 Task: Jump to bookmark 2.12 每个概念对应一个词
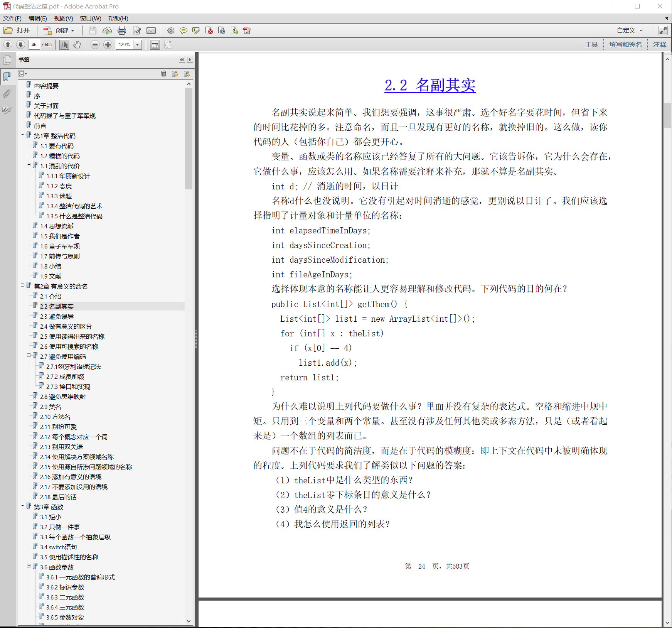click(74, 437)
